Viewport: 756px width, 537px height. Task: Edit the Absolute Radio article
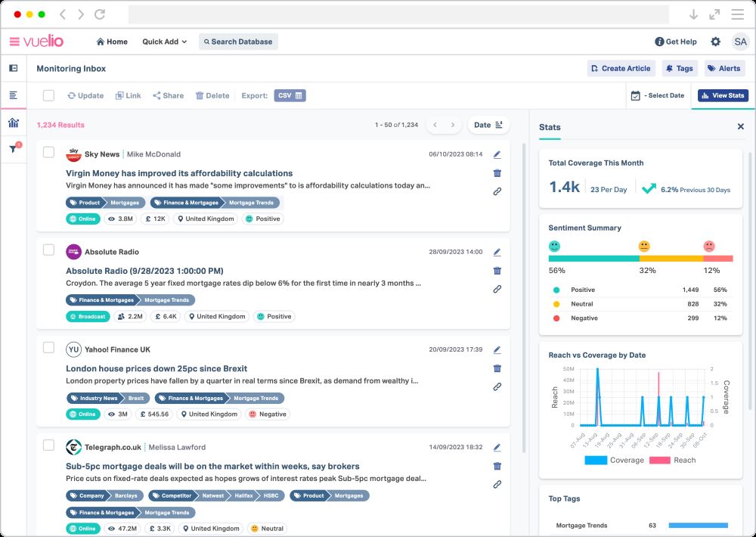coord(497,252)
